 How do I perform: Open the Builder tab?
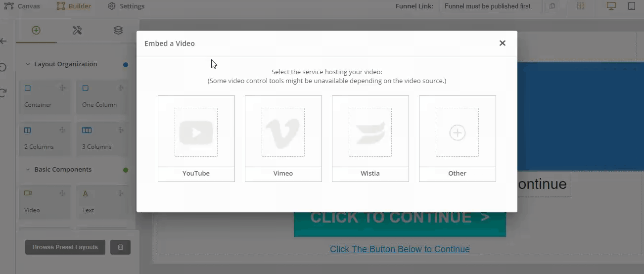(x=74, y=6)
